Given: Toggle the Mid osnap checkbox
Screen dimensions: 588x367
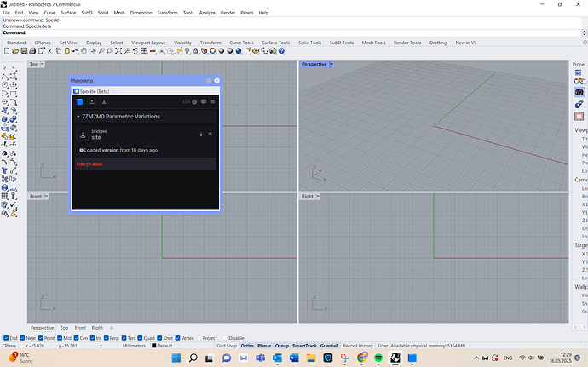Looking at the screenshot, I should pyautogui.click(x=60, y=338).
